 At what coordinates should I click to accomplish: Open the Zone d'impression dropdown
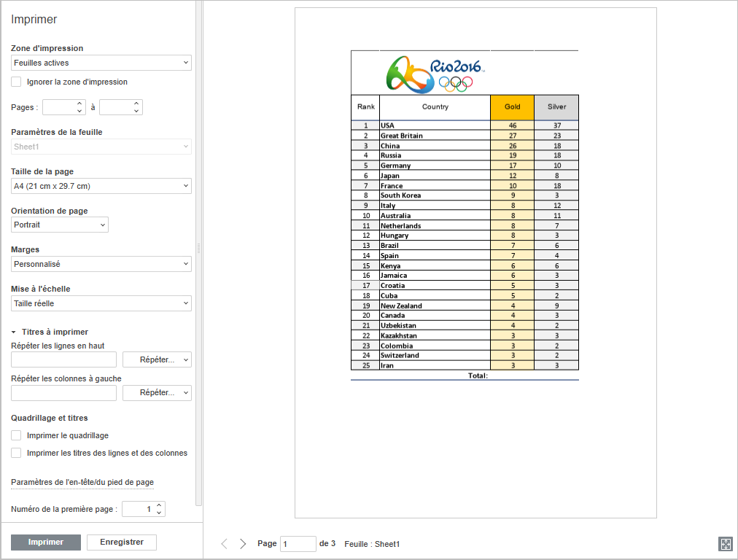(x=101, y=63)
